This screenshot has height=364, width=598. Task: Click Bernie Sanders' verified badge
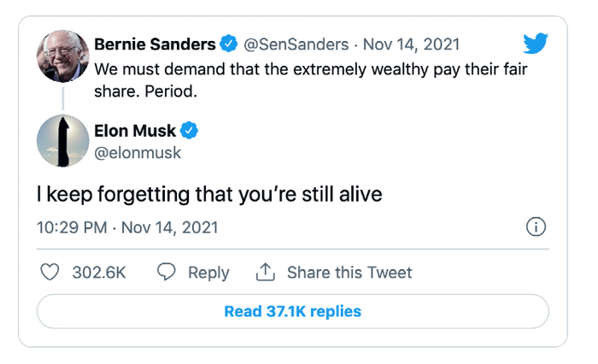[229, 44]
